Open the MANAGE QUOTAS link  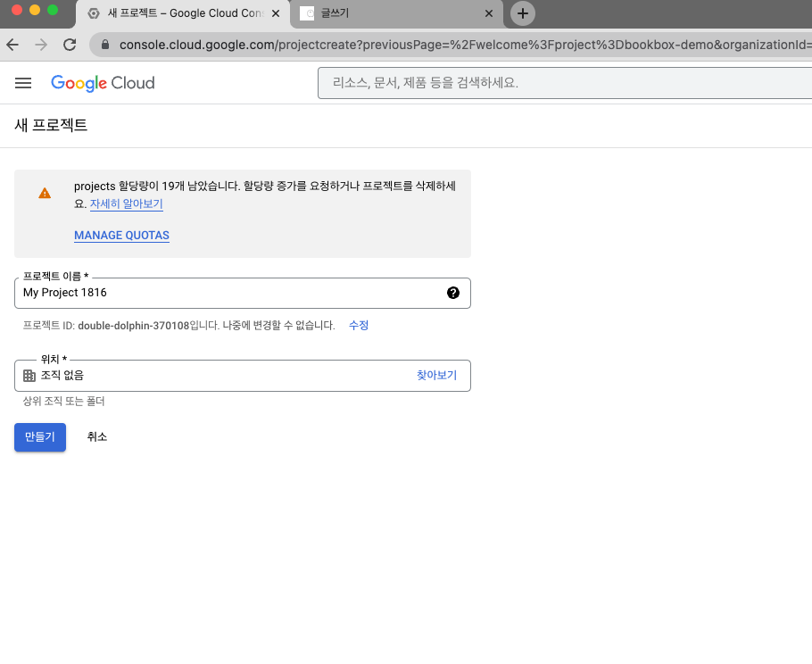(x=121, y=236)
